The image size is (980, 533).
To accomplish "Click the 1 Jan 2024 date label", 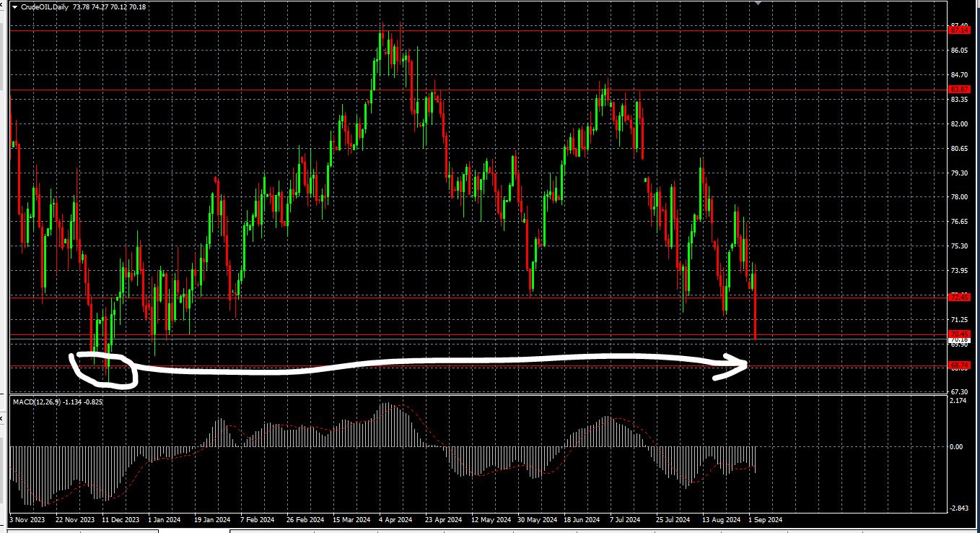I will [165, 519].
